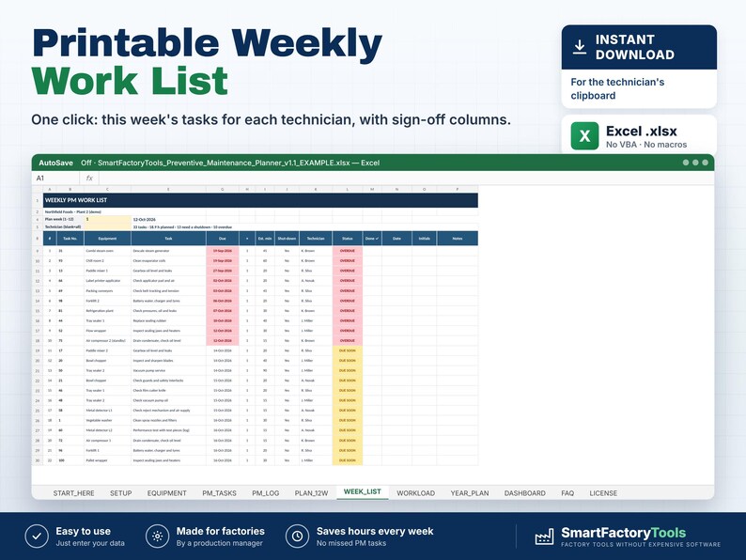The image size is (746, 560).
Task: Select the yellow Plan week input cell
Action: pyautogui.click(x=107, y=219)
